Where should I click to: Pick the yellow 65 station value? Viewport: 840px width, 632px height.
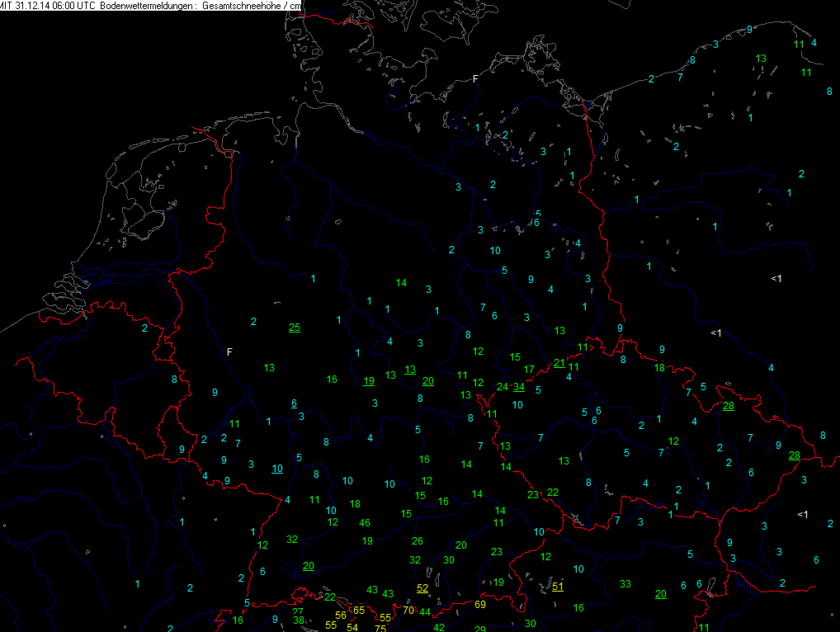click(359, 610)
